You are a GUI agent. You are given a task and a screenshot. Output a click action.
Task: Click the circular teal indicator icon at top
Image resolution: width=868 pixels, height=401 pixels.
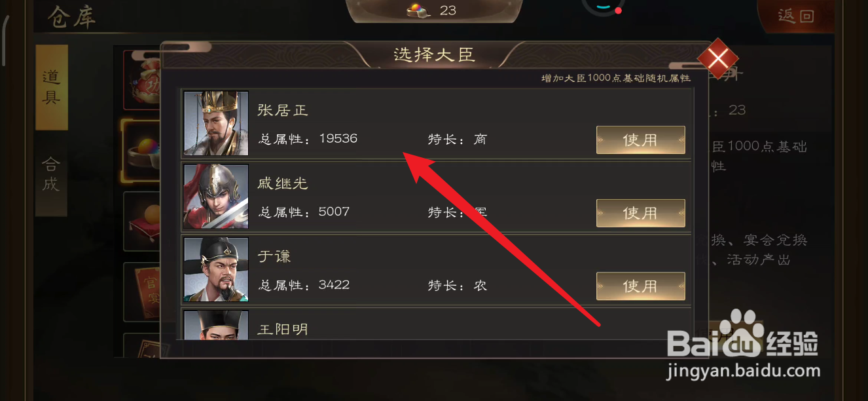coord(601,7)
